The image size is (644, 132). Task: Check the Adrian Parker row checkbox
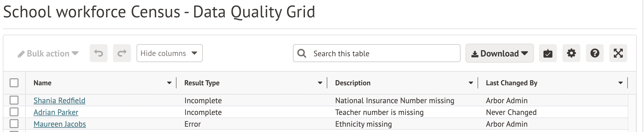pos(14,112)
